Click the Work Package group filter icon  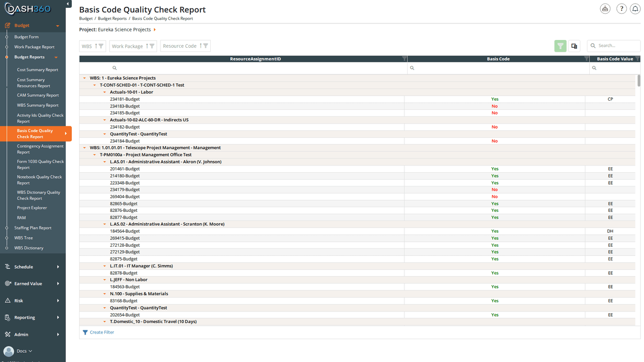point(152,46)
